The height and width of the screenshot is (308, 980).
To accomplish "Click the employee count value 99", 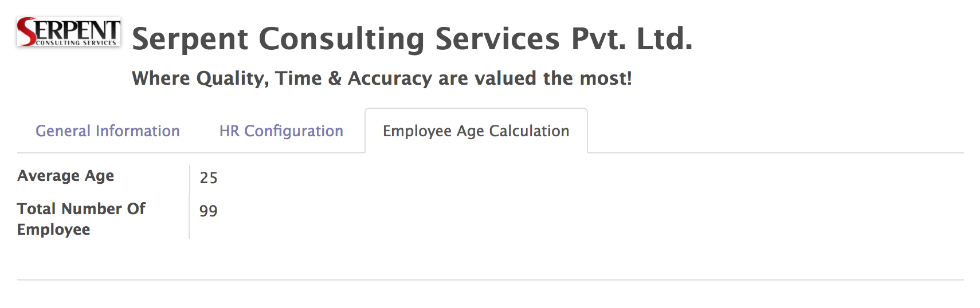I will tap(209, 211).
